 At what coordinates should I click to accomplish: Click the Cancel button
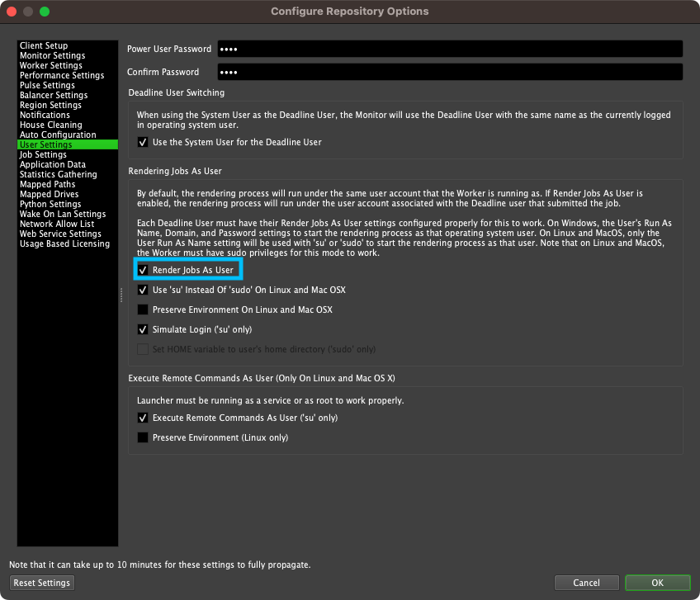point(587,583)
